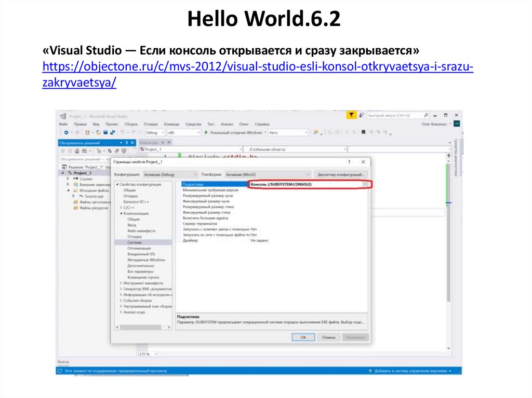Select Командная строка in the properties tree
This screenshot has width=532, height=398.
[143, 277]
